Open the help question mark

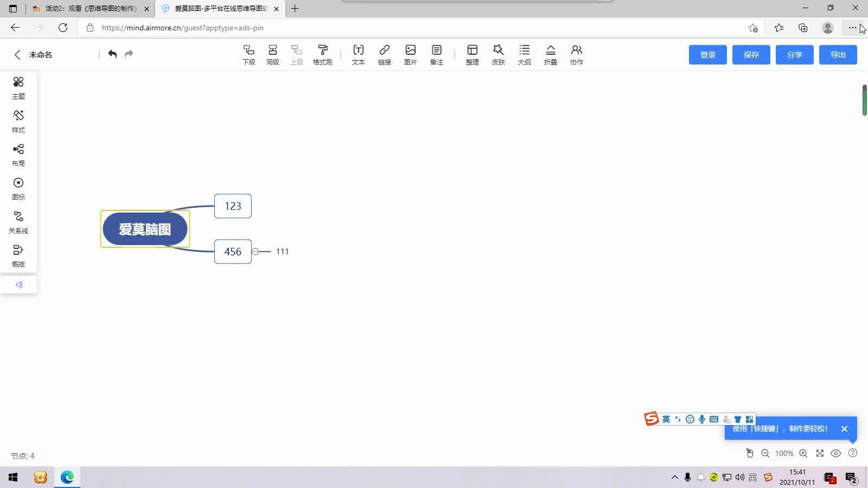click(853, 453)
